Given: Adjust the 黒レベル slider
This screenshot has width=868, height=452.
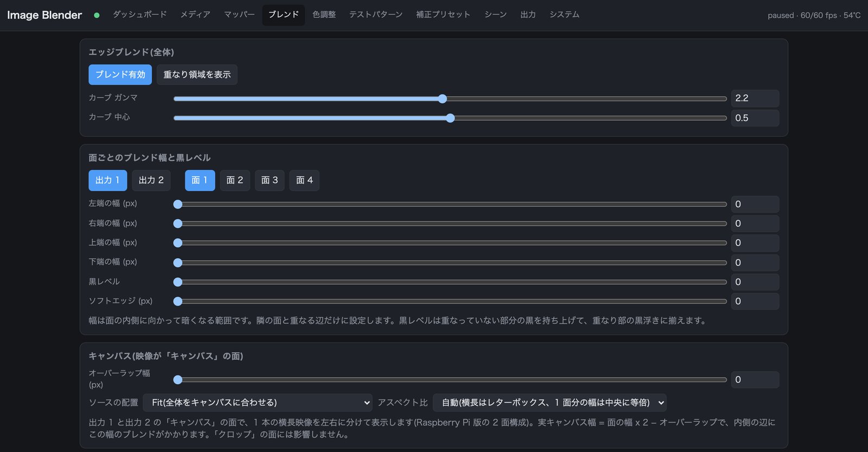Looking at the screenshot, I should pos(450,282).
